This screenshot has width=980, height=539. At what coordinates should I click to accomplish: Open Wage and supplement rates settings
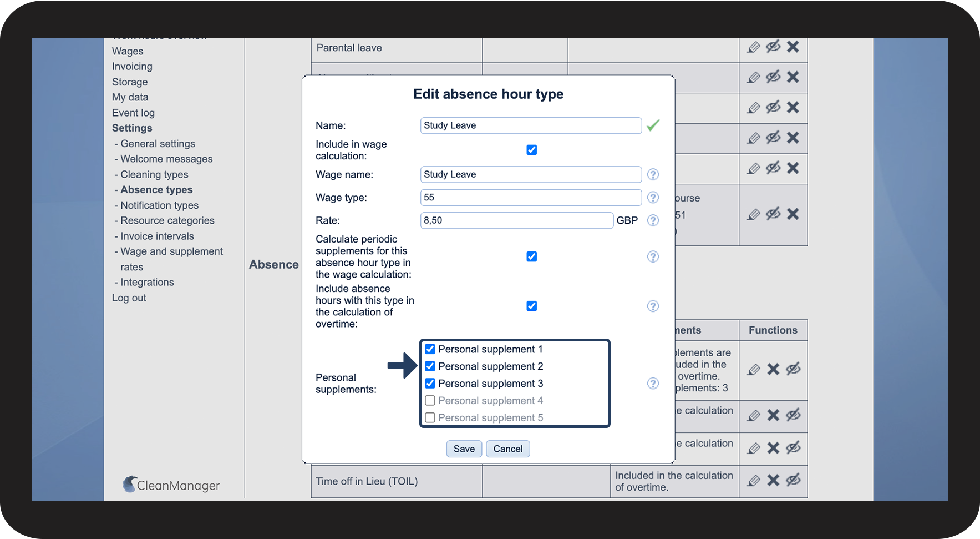pos(171,251)
